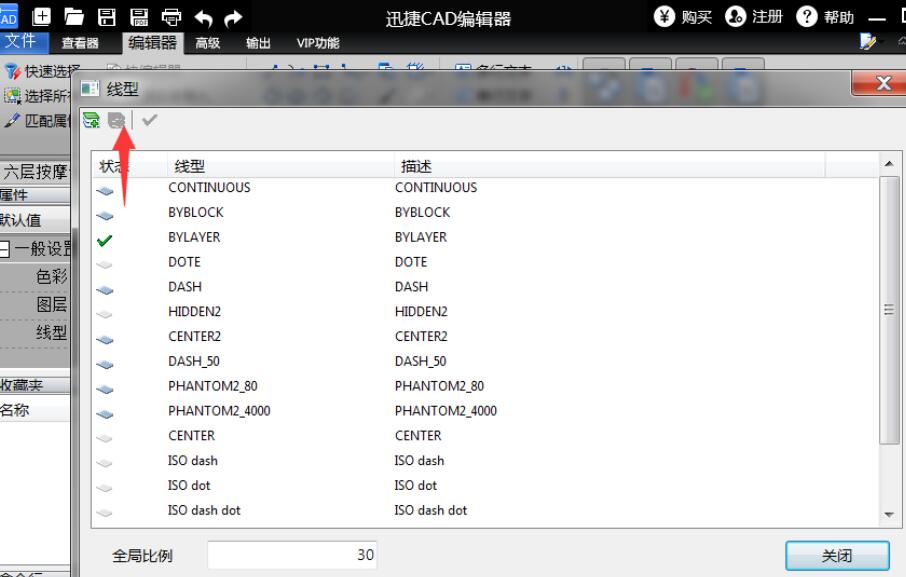Click the pencil note icon under the title bar
Image resolution: width=906 pixels, height=577 pixels.
(x=867, y=41)
